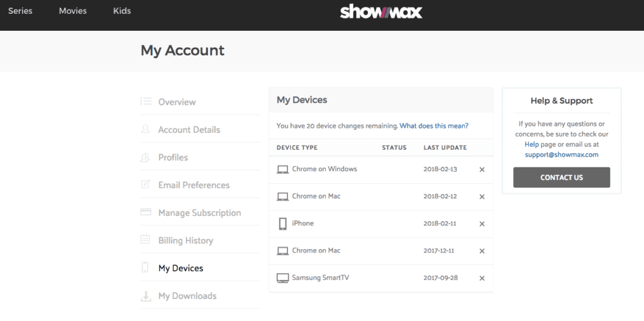Click the My Downloads download icon

coord(145,296)
